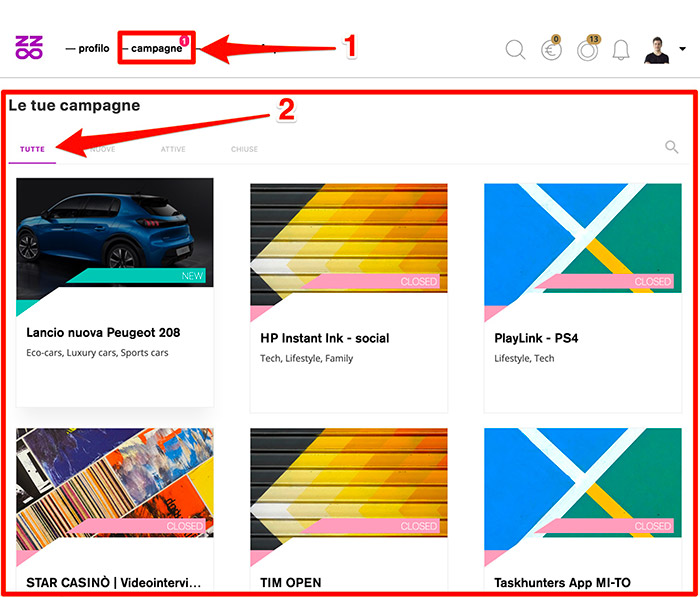The height and width of the screenshot is (597, 700).
Task: Click the title TIM OPEN
Action: [x=291, y=583]
